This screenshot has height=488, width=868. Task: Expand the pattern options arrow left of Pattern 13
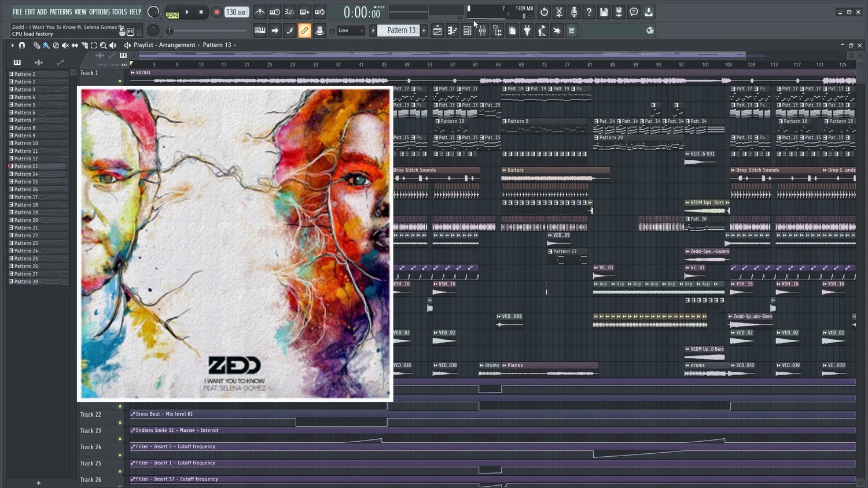pyautogui.click(x=373, y=31)
